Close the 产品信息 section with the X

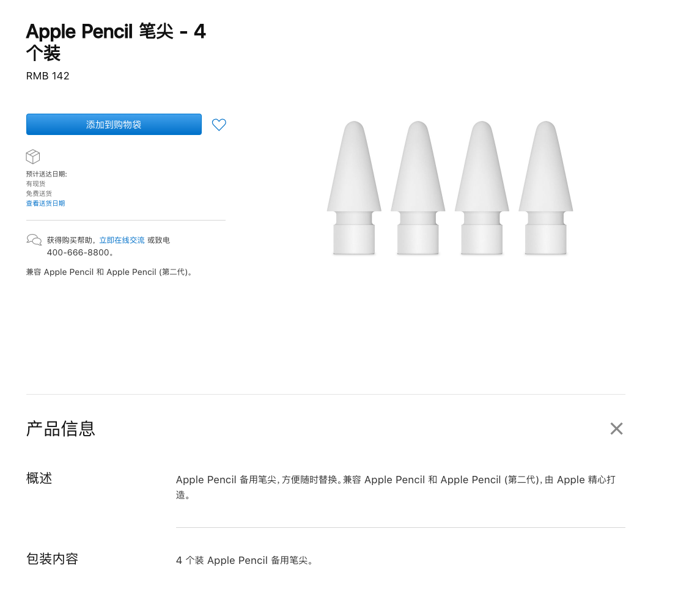(x=616, y=429)
